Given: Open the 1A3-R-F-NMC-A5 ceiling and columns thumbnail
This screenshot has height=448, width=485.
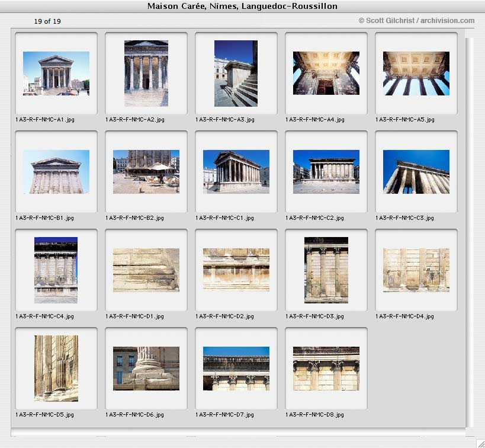Looking at the screenshot, I should (x=416, y=73).
